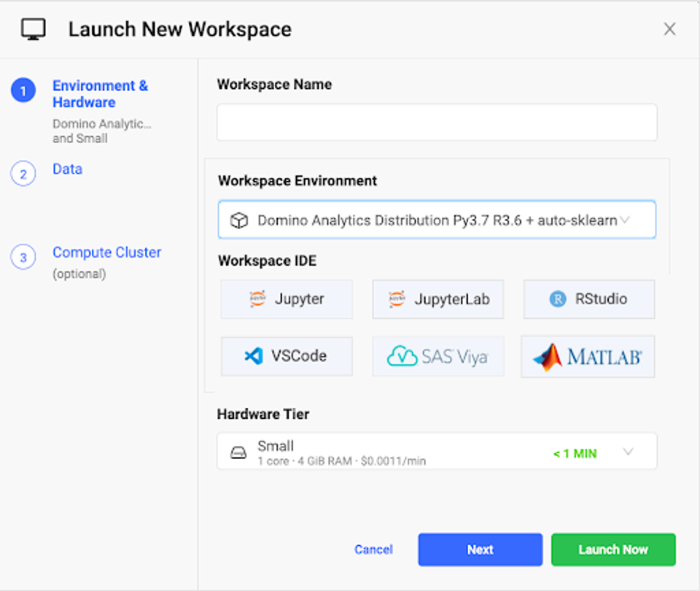Viewport: 700px width, 591px height.
Task: Open the Workspace Environment dropdown
Action: pos(437,220)
